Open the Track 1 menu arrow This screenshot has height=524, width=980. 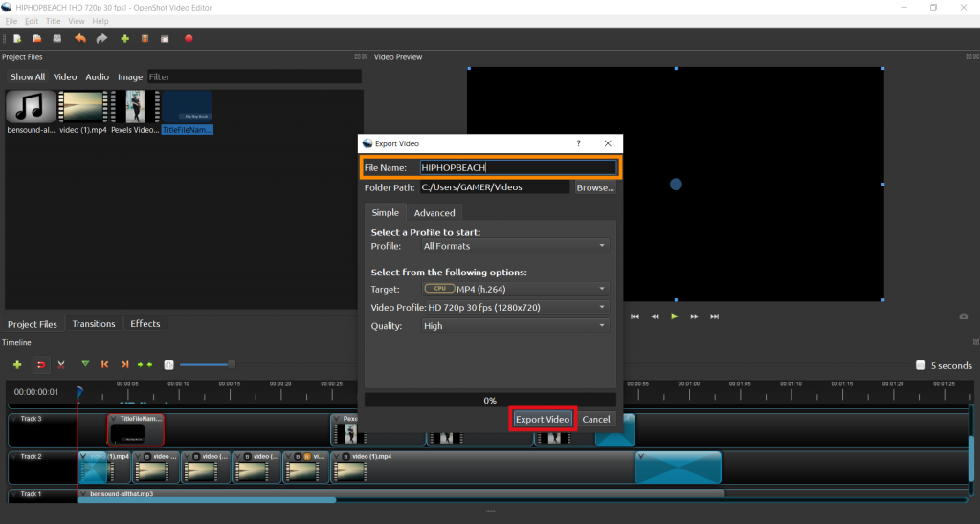(14, 494)
